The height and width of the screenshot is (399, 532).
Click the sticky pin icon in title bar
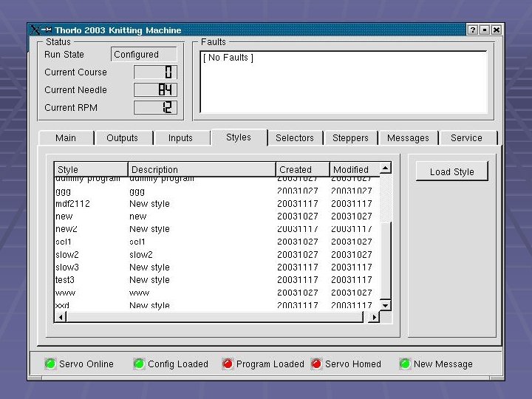click(x=47, y=30)
